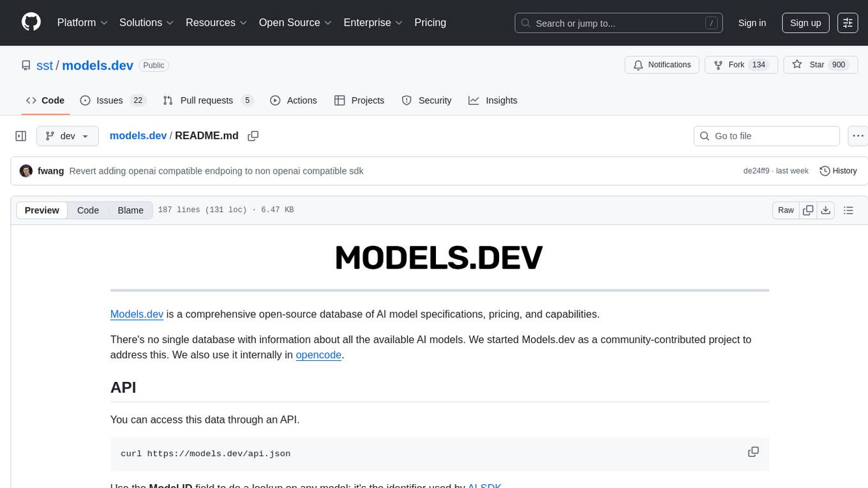Screen dimensions: 868x488
Task: Open the Platform dropdown menu
Action: pos(82,22)
